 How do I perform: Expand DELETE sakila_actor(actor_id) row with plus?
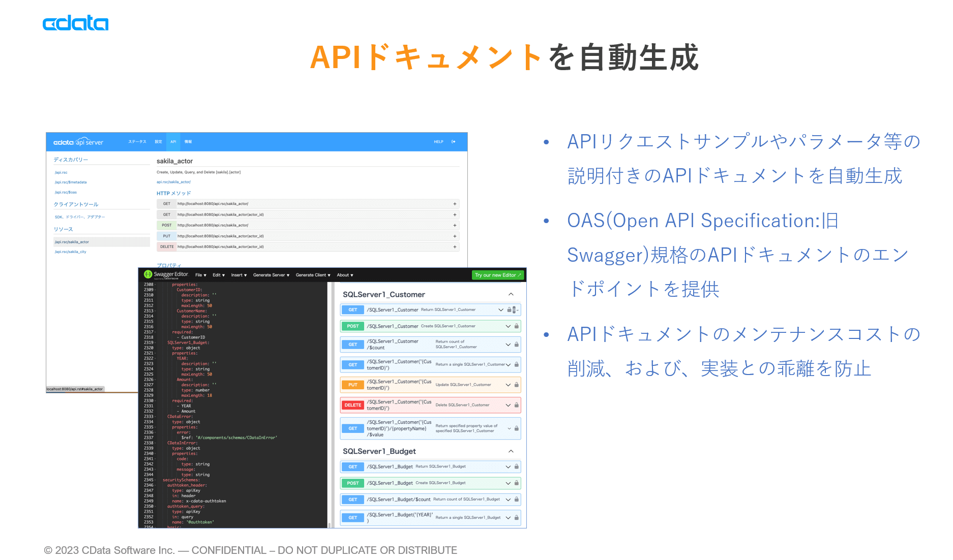click(455, 246)
